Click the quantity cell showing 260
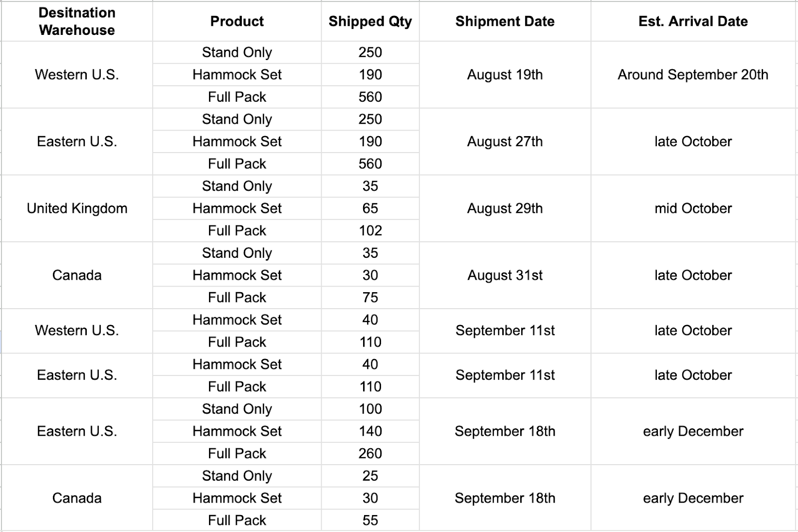Screen dimensions: 798x532 (370, 453)
